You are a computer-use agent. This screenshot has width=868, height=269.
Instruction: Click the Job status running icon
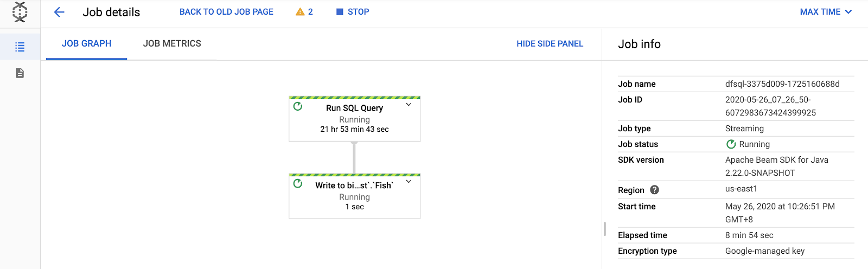click(731, 144)
